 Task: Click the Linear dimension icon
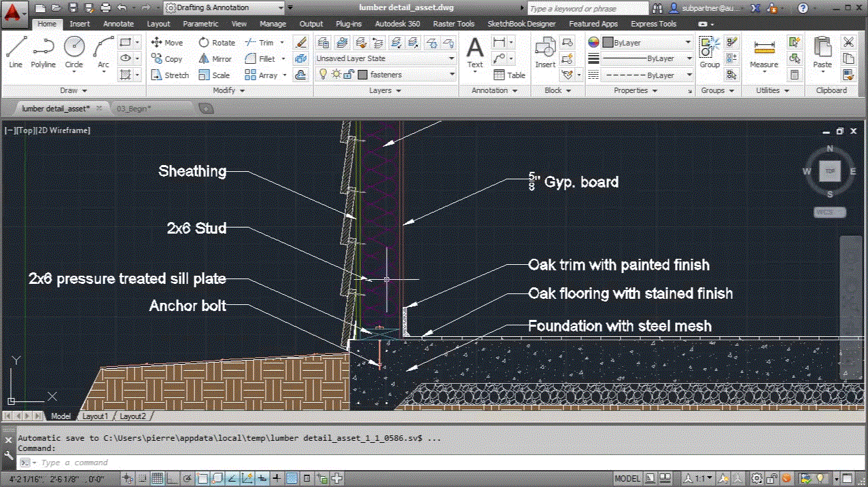pos(500,42)
